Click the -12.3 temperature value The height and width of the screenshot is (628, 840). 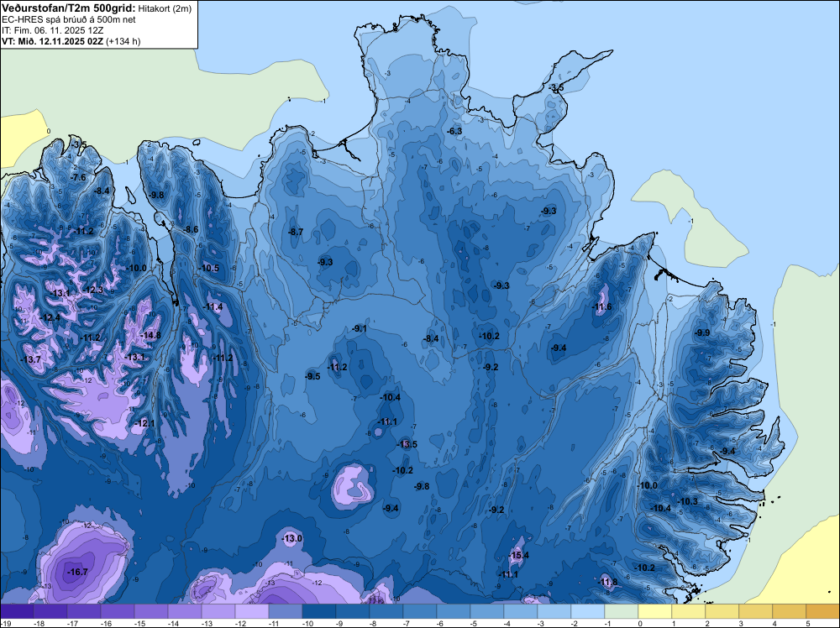[92, 290]
